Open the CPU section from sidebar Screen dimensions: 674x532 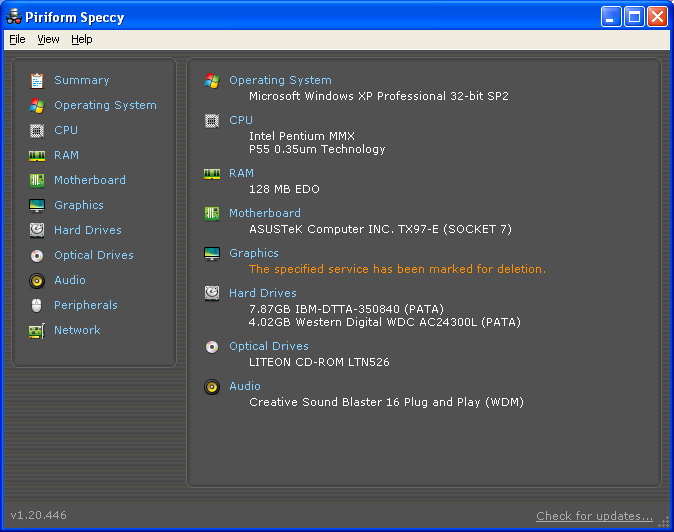[x=66, y=130]
